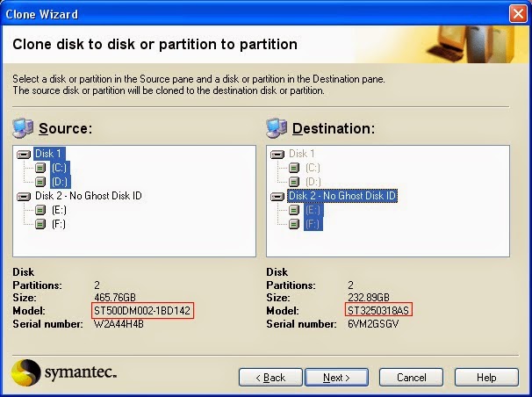Select (D:) partition in Destination tree
532x397 pixels.
pos(313,182)
